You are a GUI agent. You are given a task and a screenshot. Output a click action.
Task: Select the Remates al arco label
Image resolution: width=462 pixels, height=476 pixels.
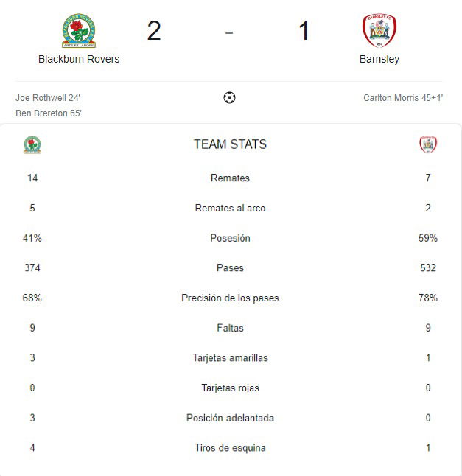231,208
